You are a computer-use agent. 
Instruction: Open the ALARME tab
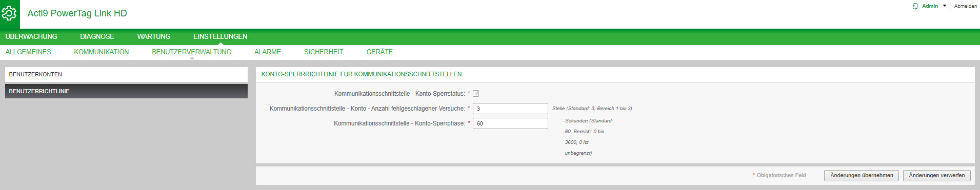pyautogui.click(x=268, y=52)
